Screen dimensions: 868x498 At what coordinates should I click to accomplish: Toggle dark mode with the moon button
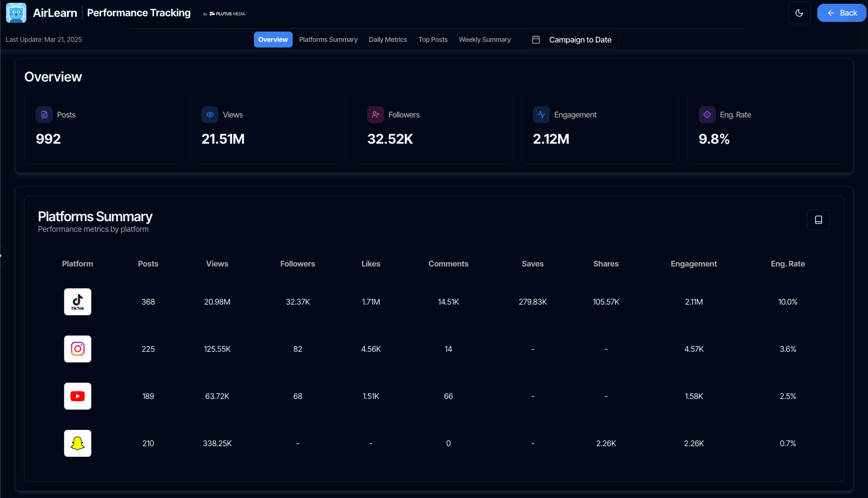pos(799,13)
